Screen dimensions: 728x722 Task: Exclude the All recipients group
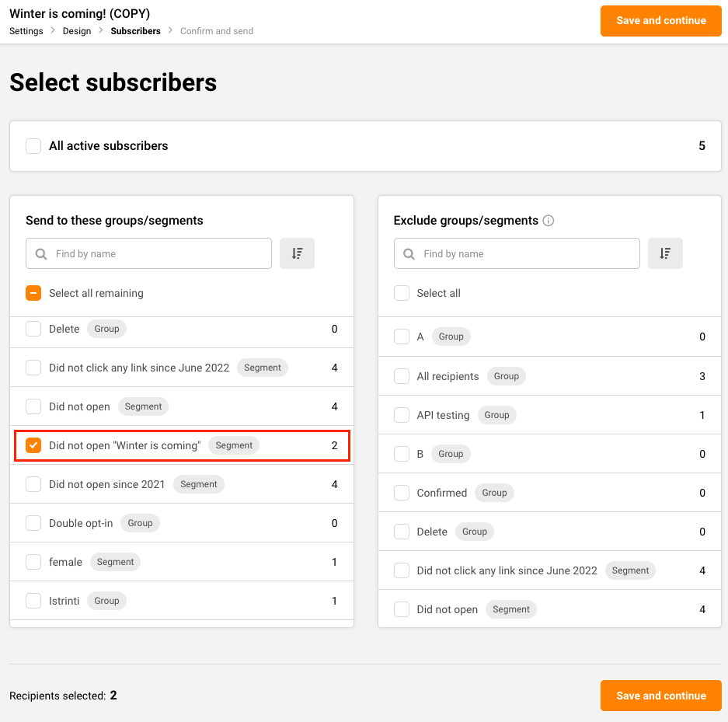point(402,376)
